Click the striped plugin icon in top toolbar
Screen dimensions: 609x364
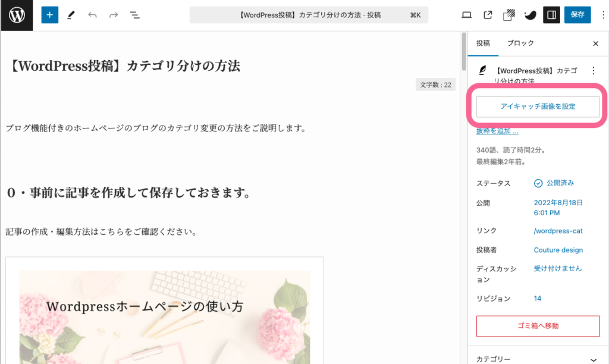tap(509, 15)
